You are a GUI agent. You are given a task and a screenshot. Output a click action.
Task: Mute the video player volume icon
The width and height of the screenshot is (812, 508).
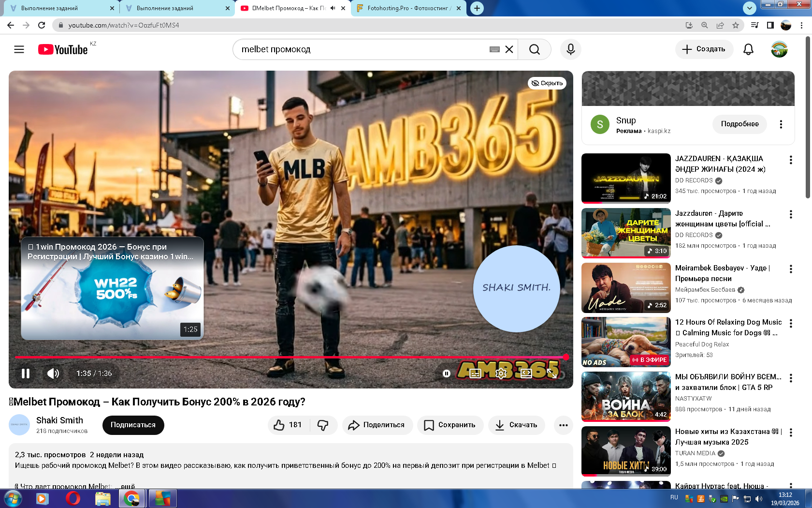point(53,374)
